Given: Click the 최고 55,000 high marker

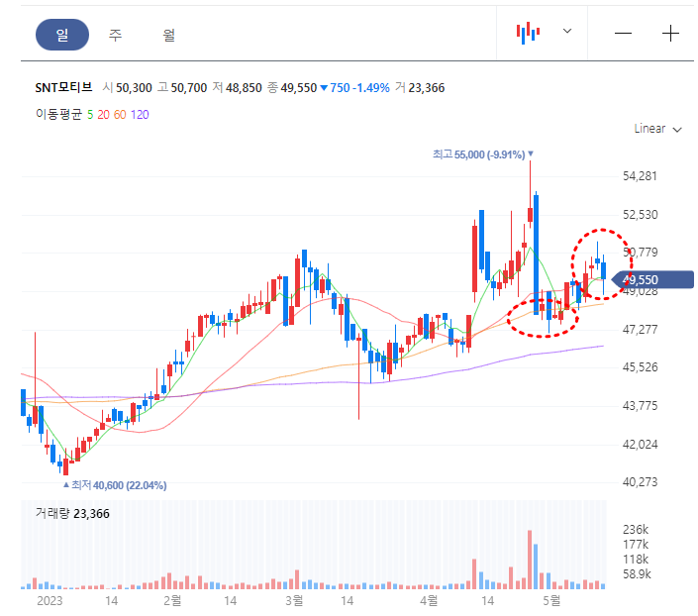Looking at the screenshot, I should (483, 154).
